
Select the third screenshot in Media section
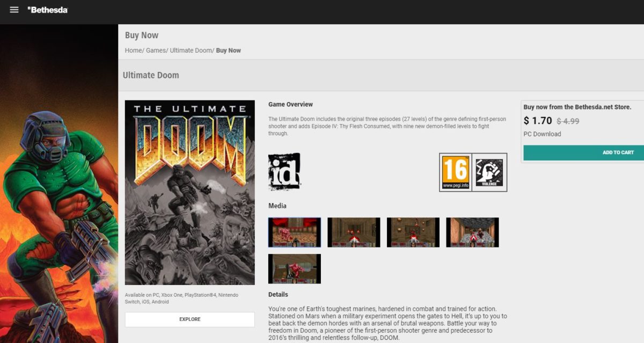click(x=413, y=232)
